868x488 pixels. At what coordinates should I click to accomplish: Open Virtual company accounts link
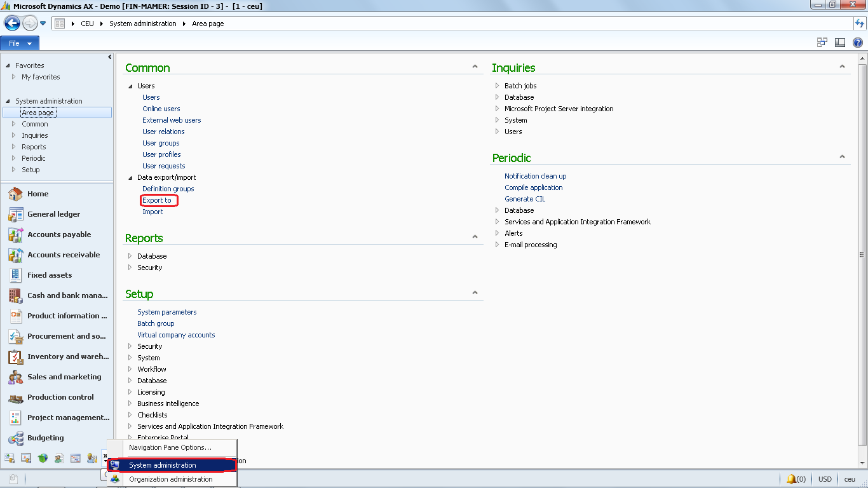(x=176, y=335)
